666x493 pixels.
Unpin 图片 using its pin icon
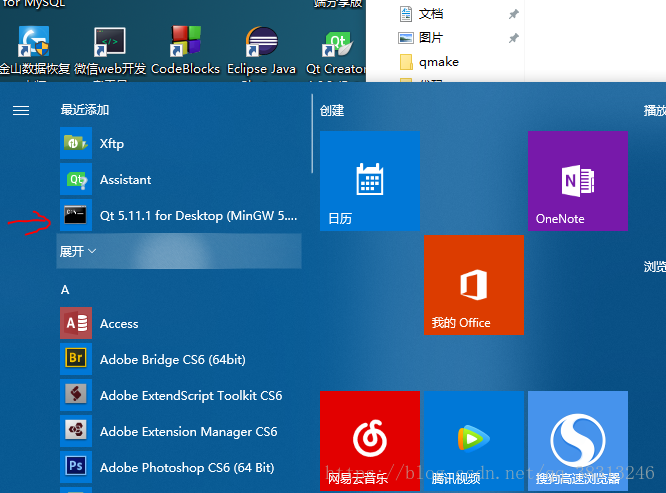514,38
